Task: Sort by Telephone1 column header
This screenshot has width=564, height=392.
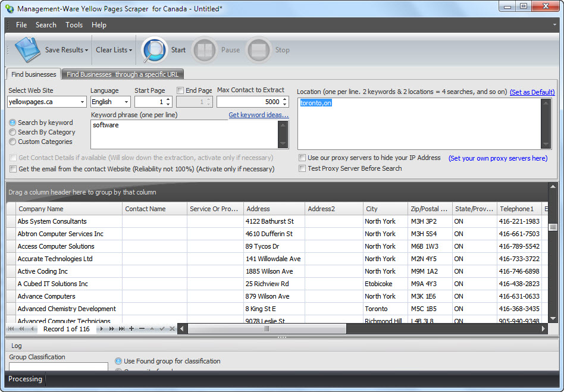Action: pyautogui.click(x=519, y=209)
